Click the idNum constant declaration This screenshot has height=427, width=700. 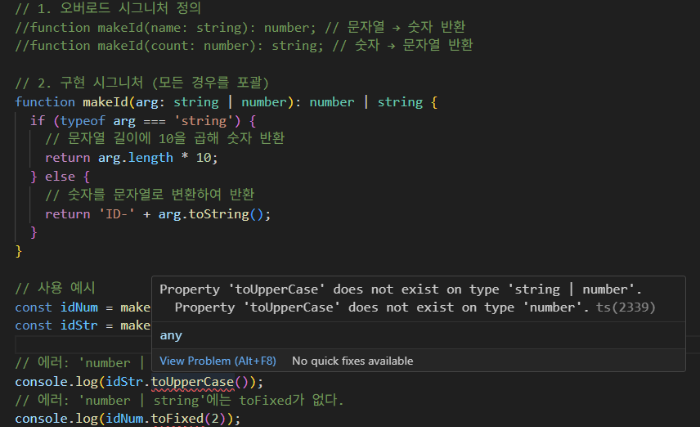(79, 307)
